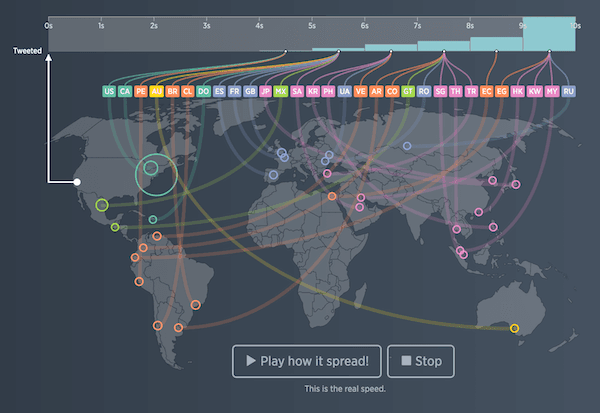
Task: Select the KR country tag
Action: [313, 91]
